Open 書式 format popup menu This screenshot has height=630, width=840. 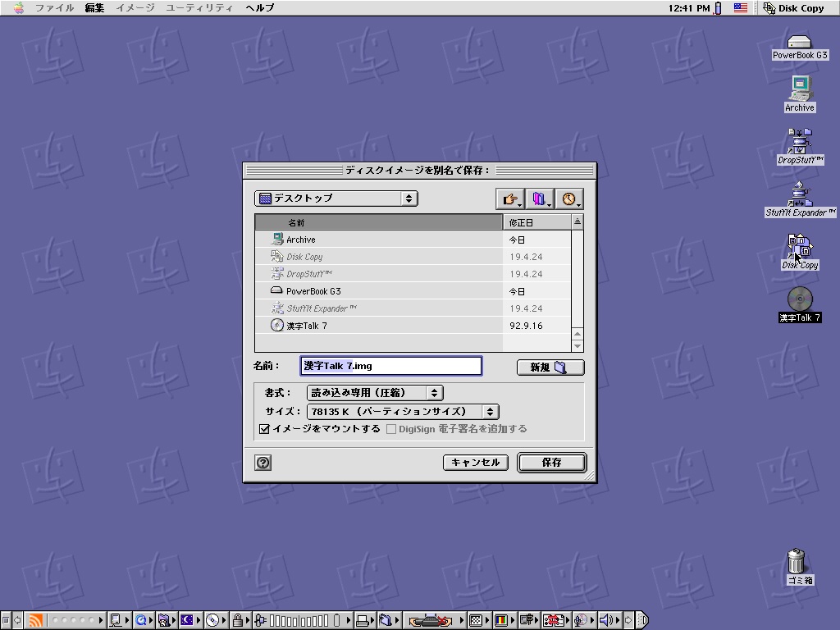tap(375, 393)
